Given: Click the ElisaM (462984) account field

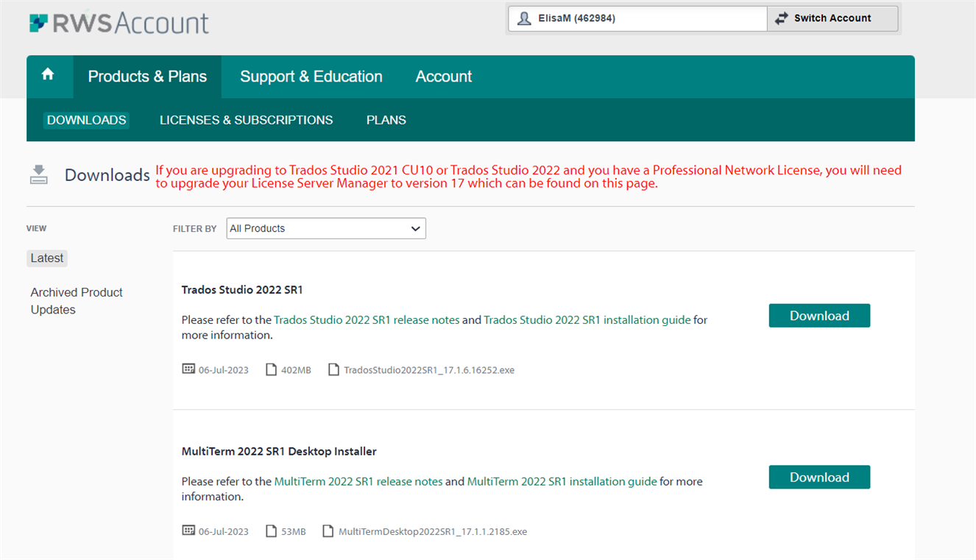Looking at the screenshot, I should pyautogui.click(x=637, y=18).
